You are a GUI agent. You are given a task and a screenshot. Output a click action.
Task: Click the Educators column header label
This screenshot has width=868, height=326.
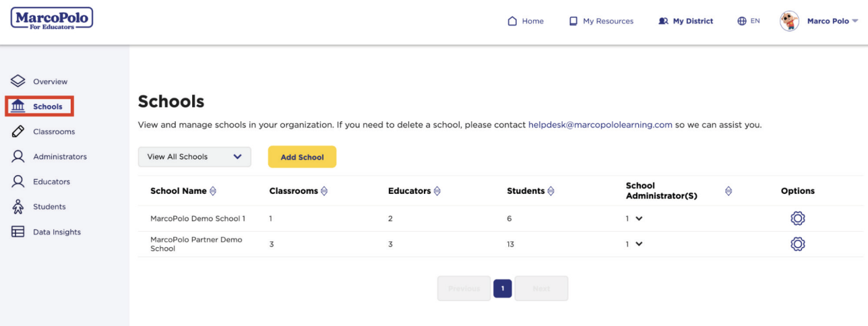(409, 191)
